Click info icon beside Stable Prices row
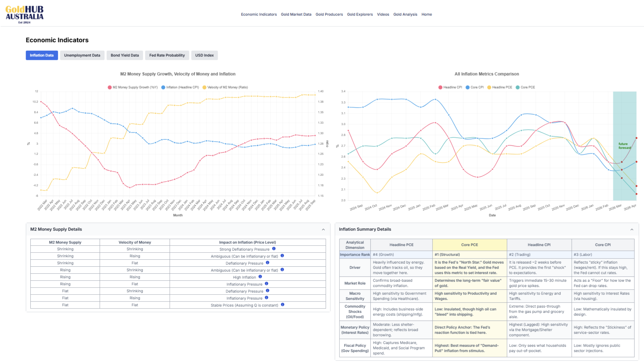644x363 pixels. (282, 304)
